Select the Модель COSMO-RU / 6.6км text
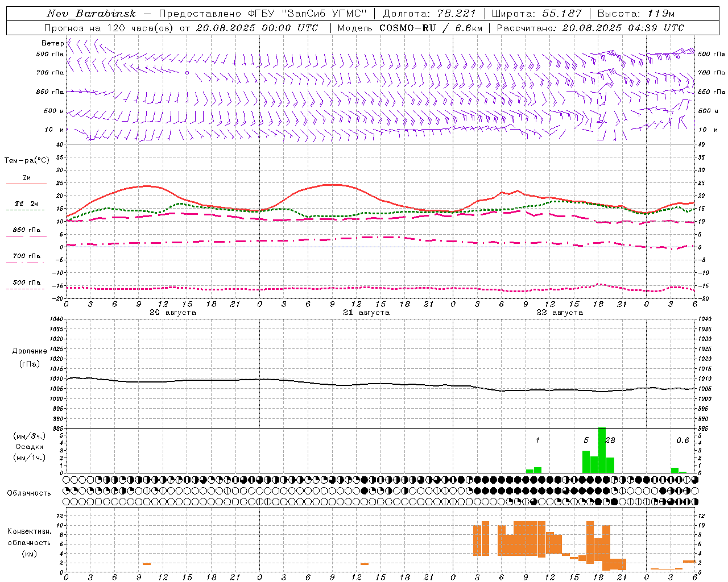Screen dimensions: 728x582 pyautogui.click(x=410, y=28)
